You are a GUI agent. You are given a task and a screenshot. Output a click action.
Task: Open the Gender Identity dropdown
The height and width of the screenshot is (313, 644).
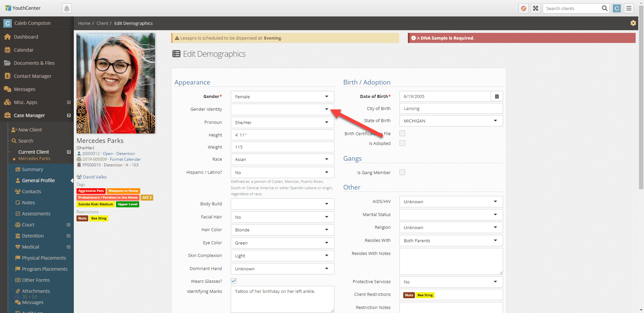coord(282,109)
